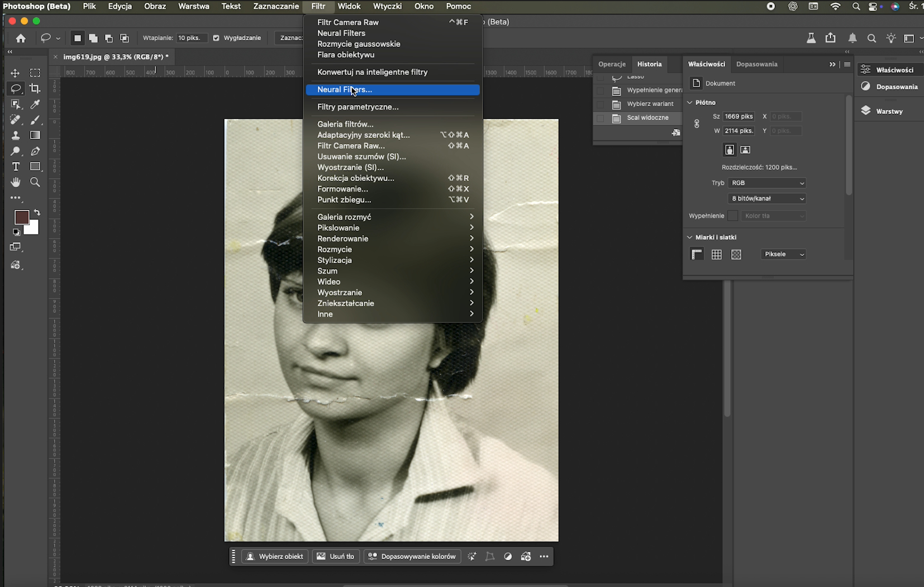Select the Move tool
This screenshot has width=924, height=587.
[x=16, y=73]
